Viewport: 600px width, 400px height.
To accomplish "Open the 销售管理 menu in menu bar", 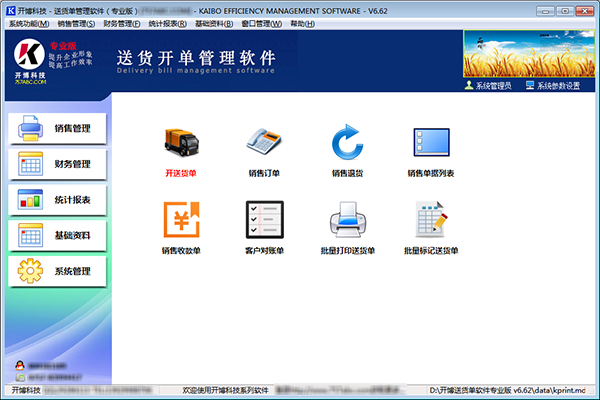I will pos(77,22).
